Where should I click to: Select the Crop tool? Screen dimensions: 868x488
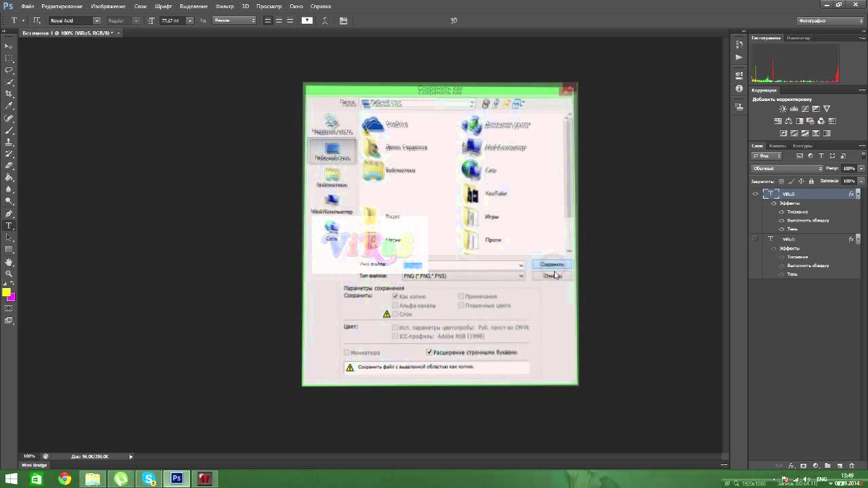9,94
